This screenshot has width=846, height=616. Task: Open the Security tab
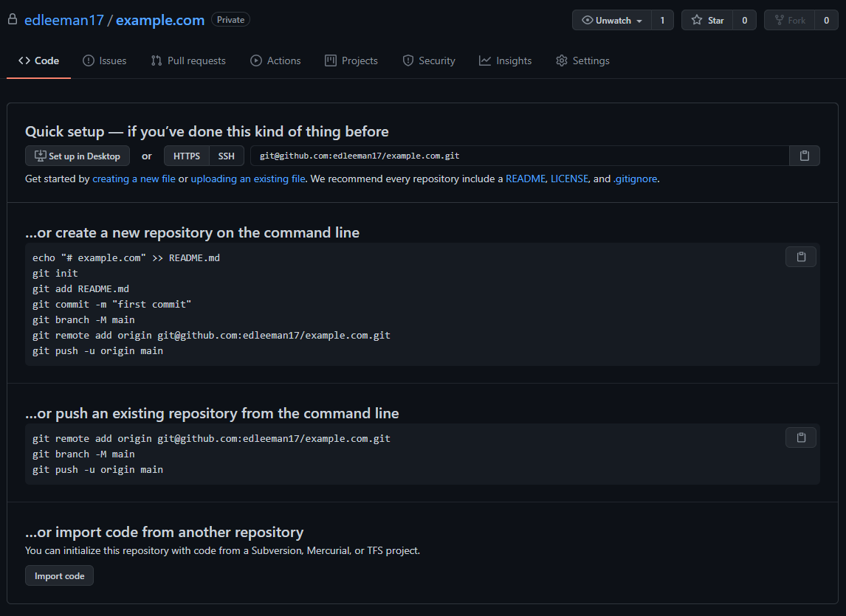tap(429, 60)
